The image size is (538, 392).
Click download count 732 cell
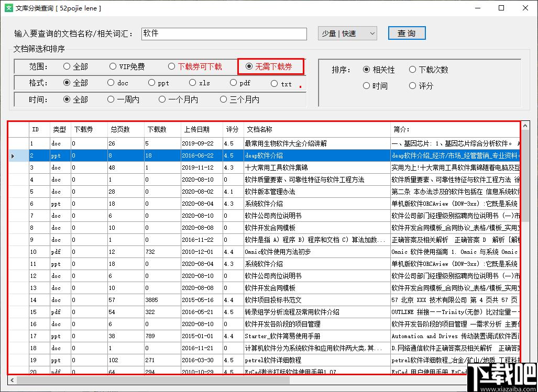click(x=162, y=252)
